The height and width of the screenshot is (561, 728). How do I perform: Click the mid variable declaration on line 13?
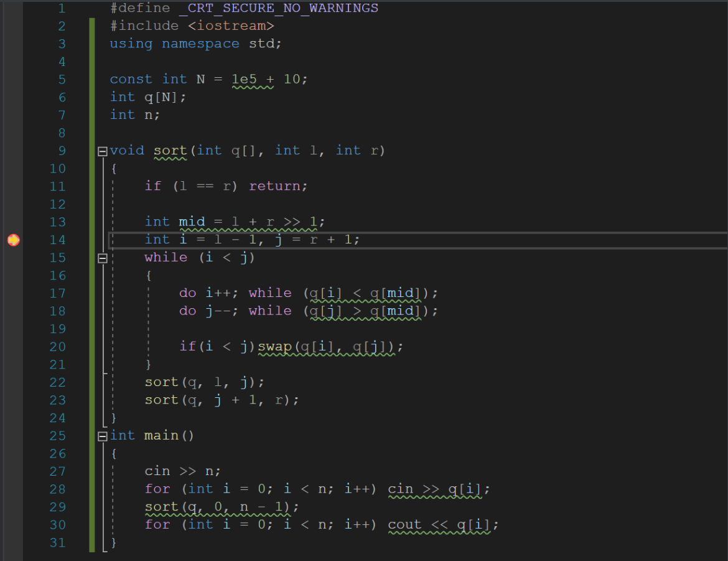tap(192, 222)
